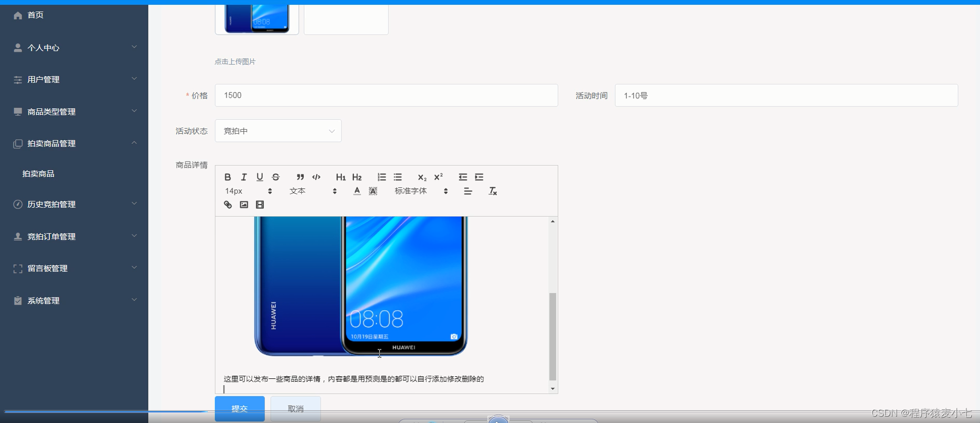980x423 pixels.
Task: Expand the 用户管理 menu
Action: (x=74, y=80)
